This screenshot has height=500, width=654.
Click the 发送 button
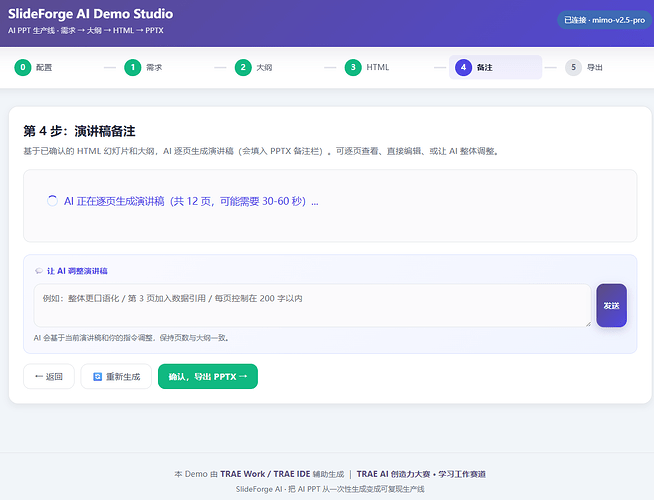(x=611, y=305)
